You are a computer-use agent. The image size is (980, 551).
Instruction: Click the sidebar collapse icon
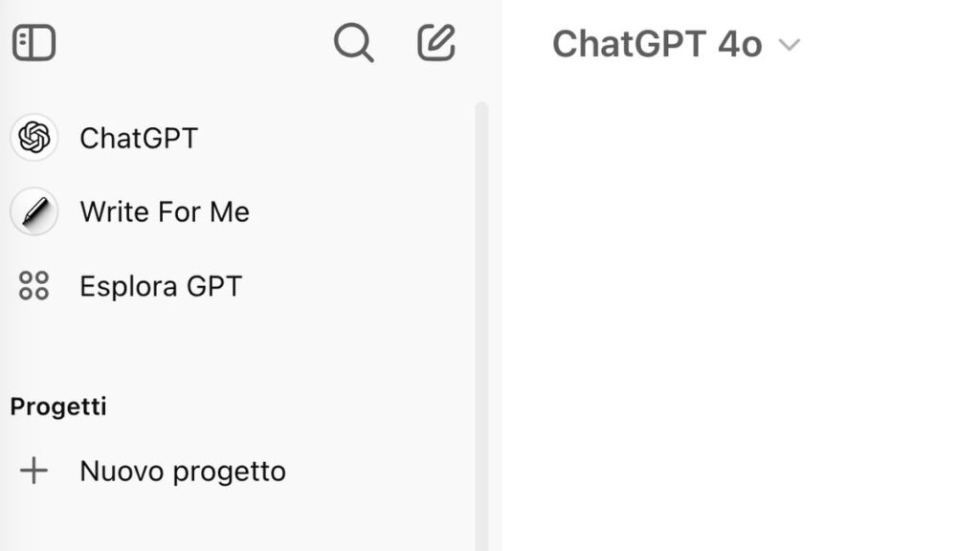coord(33,42)
